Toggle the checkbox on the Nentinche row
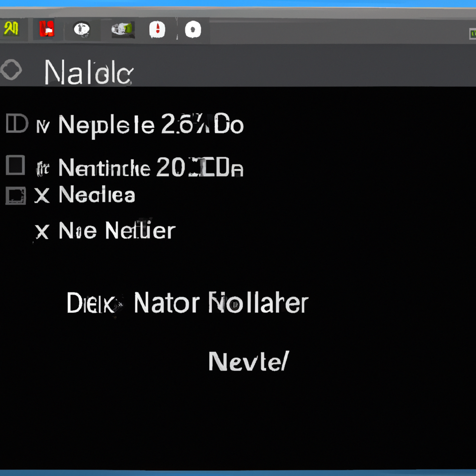Viewport: 476px width, 476px height. (15, 166)
